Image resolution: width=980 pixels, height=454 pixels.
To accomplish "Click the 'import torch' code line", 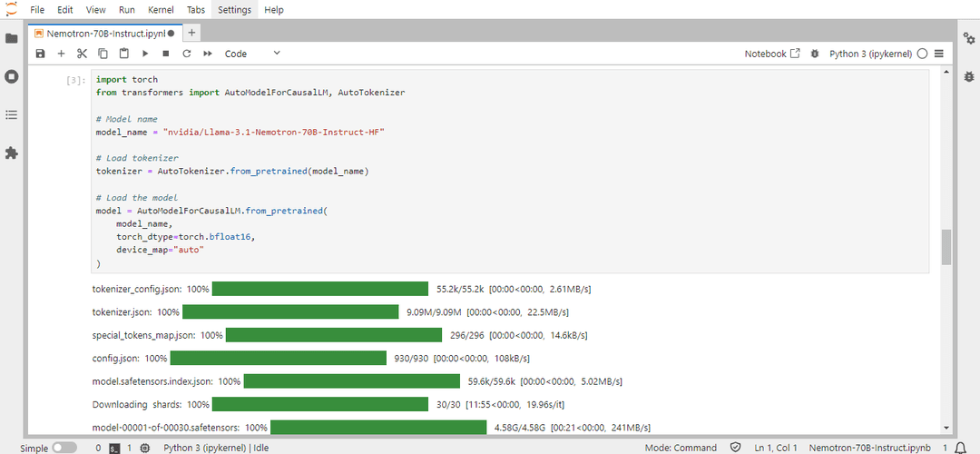I will click(127, 80).
